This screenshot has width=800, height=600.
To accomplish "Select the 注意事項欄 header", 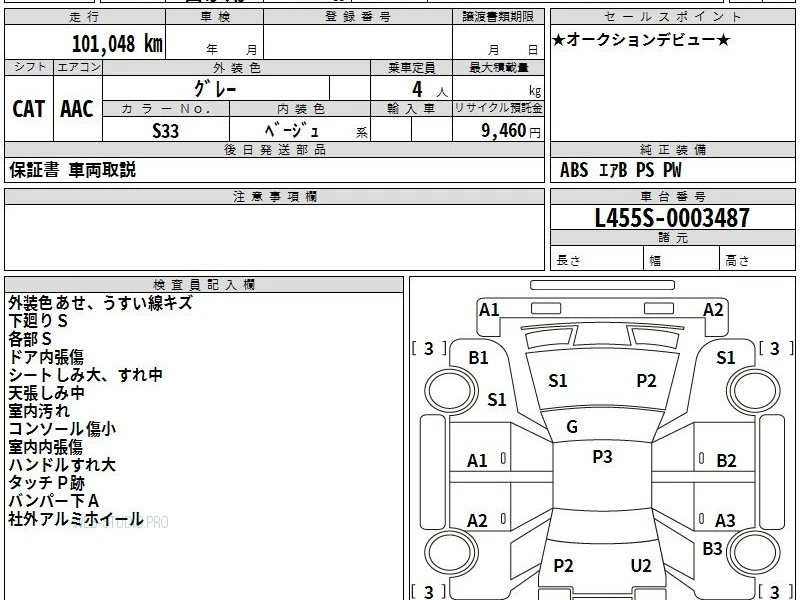I will [274, 196].
